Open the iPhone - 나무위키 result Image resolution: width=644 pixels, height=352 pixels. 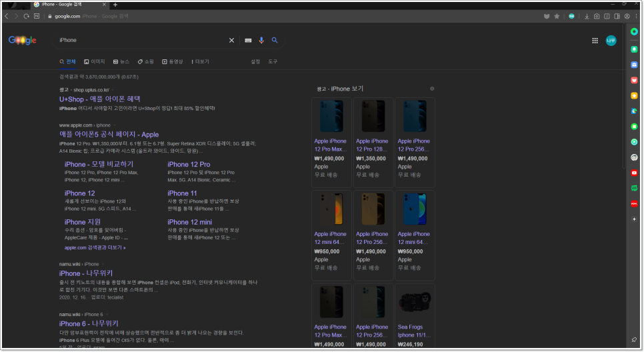point(86,273)
